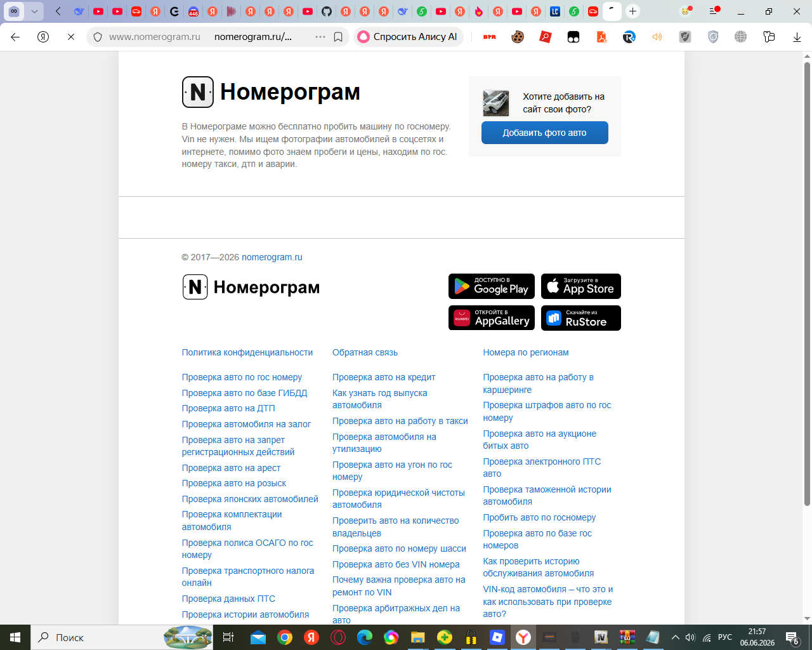
Task: Open the Yandex Browser main menu
Action: pos(714,11)
